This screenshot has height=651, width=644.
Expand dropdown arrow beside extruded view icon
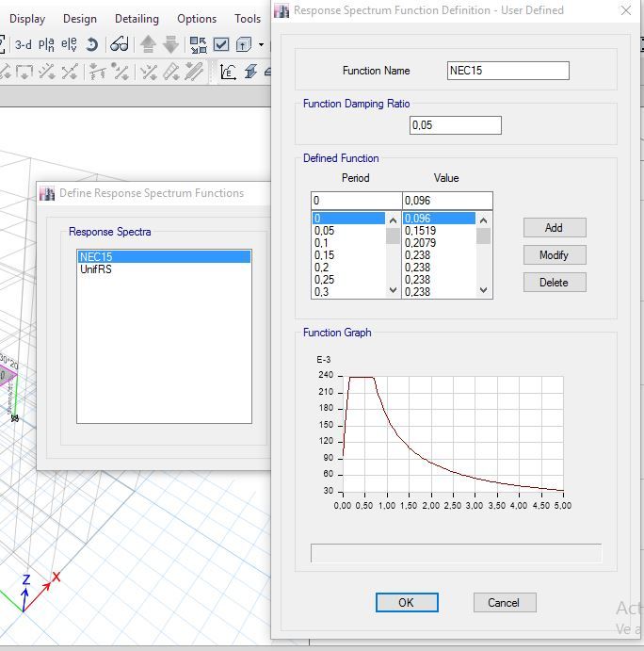click(261, 44)
